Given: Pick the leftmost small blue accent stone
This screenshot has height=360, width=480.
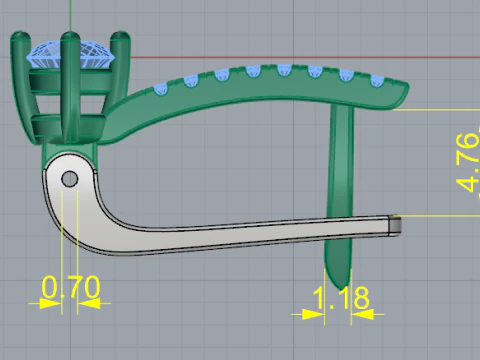Looking at the screenshot, I should (x=160, y=89).
